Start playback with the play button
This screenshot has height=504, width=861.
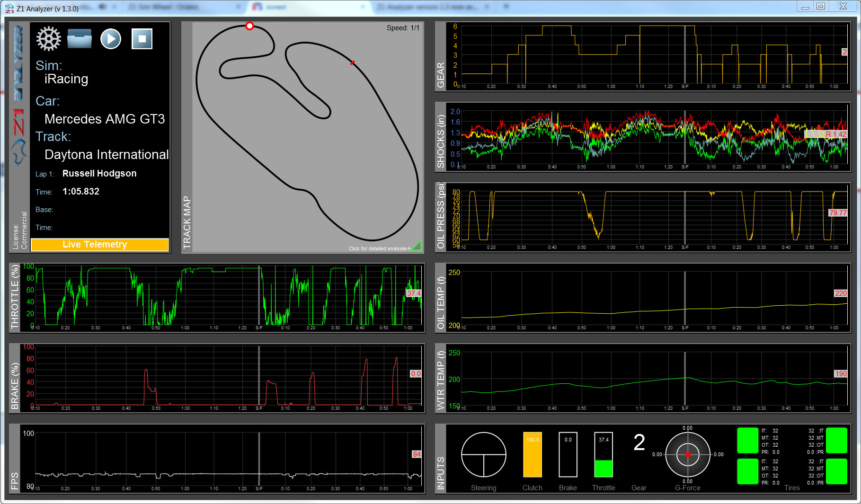pos(111,39)
